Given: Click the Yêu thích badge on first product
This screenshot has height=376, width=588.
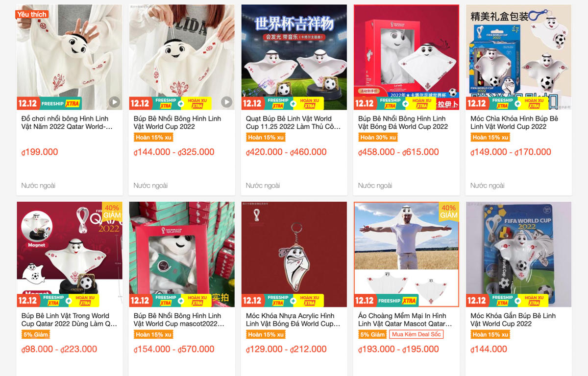Looking at the screenshot, I should [31, 14].
